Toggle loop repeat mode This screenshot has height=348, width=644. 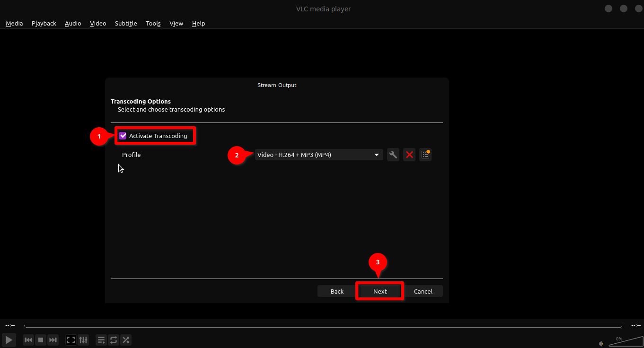point(114,339)
